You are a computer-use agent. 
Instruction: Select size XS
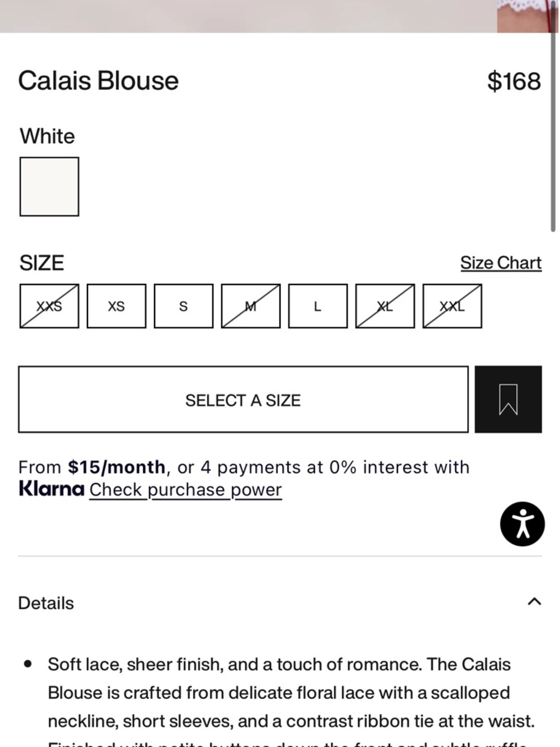pyautogui.click(x=116, y=306)
